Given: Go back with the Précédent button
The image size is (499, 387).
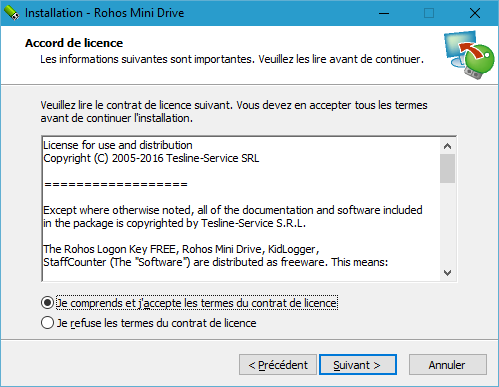Looking at the screenshot, I should tap(278, 365).
